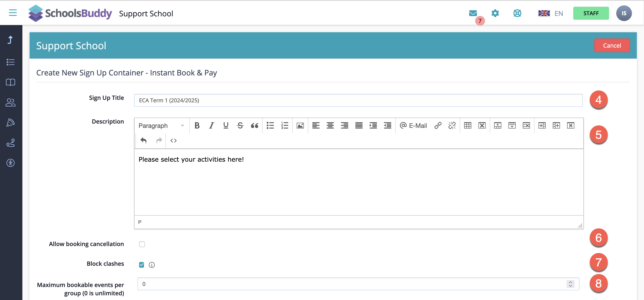The width and height of the screenshot is (644, 300).
Task: Click the insert table icon
Action: [x=468, y=126]
